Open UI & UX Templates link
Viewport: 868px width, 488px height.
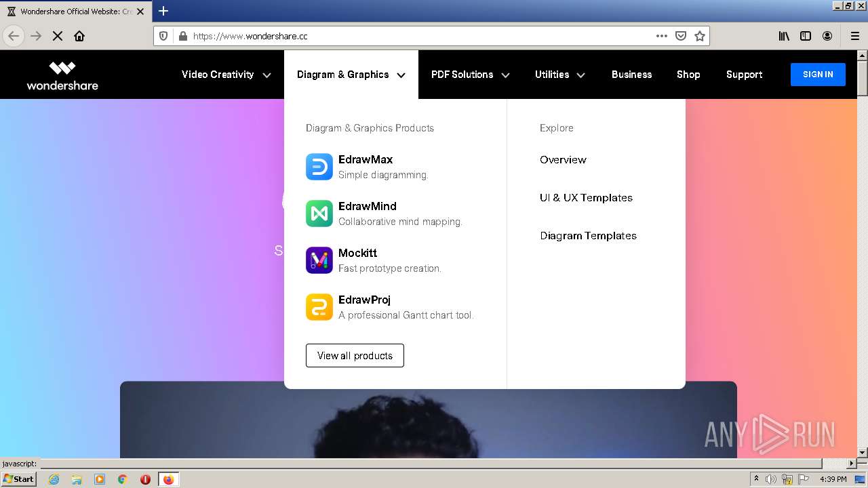click(x=586, y=198)
